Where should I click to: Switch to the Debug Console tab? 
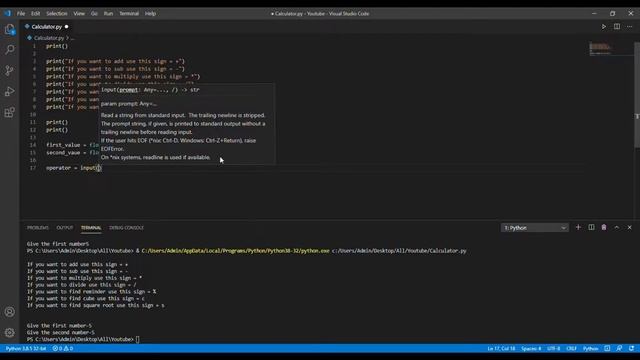[x=126, y=228]
